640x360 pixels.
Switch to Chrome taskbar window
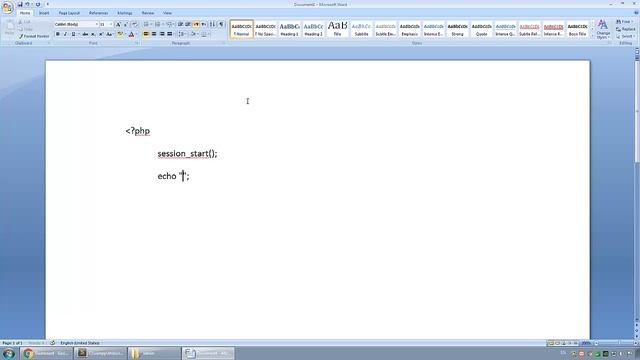point(47,353)
